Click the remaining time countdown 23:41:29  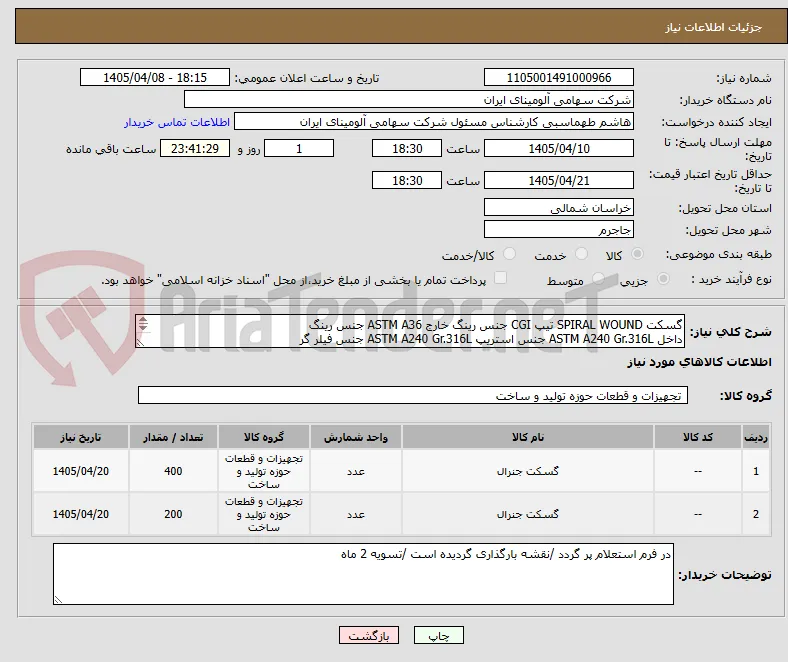tap(195, 149)
